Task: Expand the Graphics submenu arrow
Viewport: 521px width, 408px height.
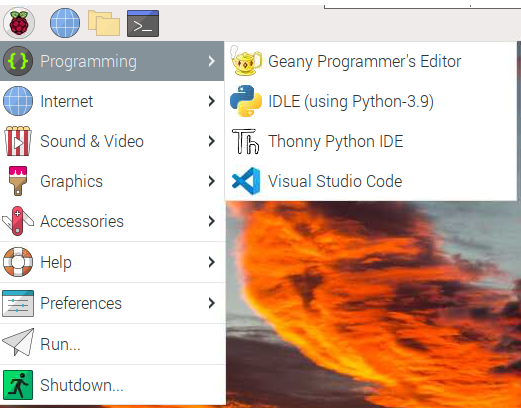Action: click(x=211, y=181)
